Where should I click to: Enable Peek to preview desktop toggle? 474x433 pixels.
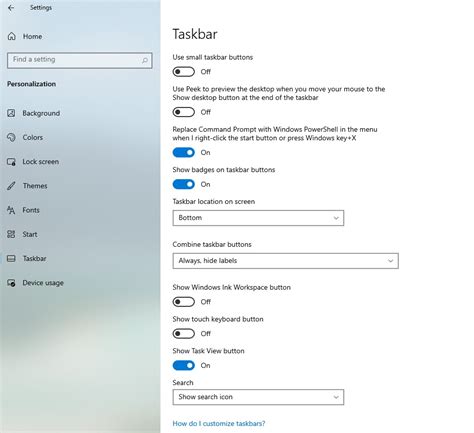coord(184,112)
